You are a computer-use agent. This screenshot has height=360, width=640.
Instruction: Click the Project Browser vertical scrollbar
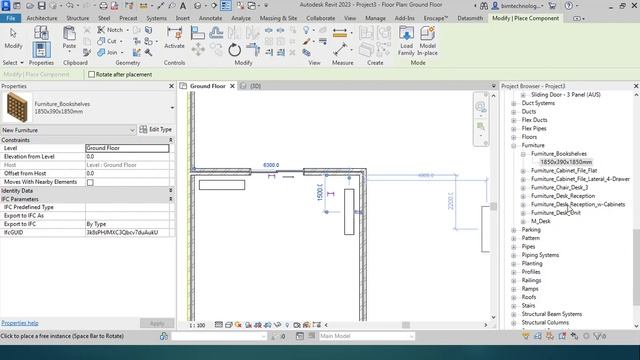636,267
